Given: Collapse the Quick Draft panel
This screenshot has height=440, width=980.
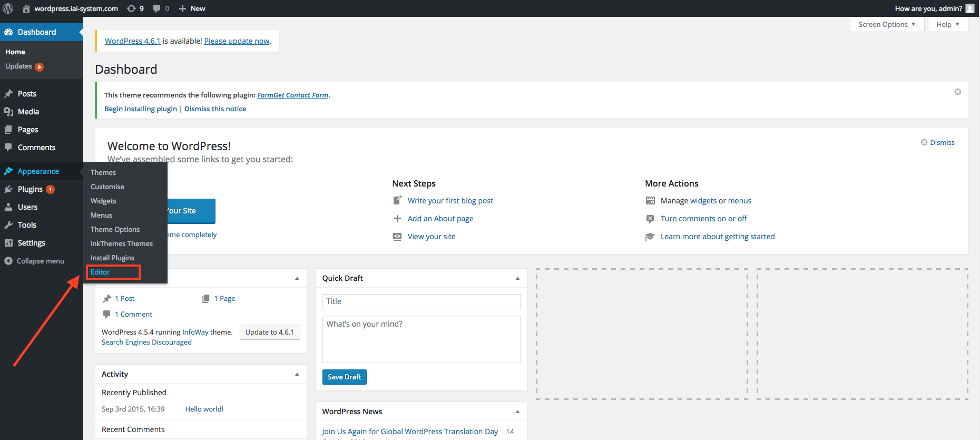Looking at the screenshot, I should (x=517, y=278).
